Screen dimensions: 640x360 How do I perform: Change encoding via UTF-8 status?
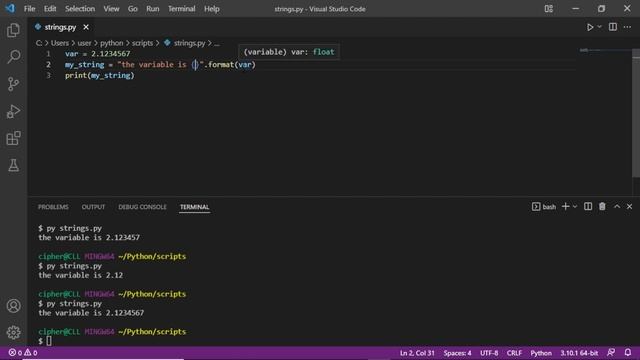[489, 353]
